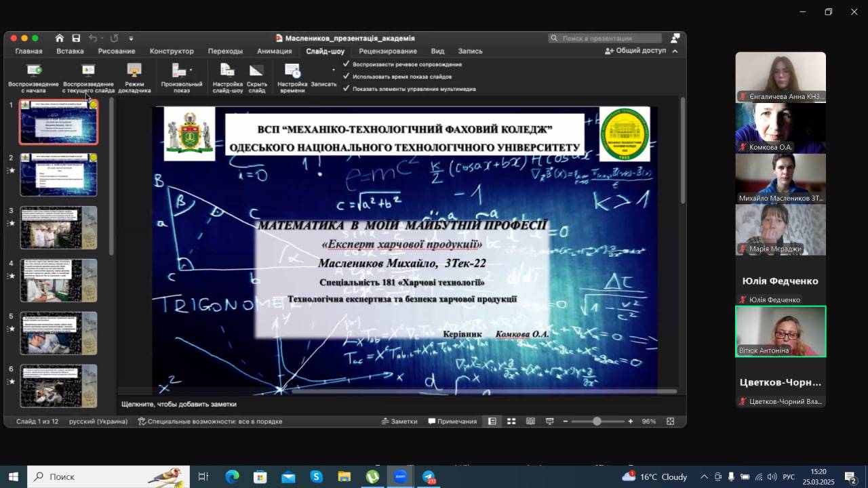Expand Записать (Record) dropdown arrow
The width and height of the screenshot is (868, 488).
[x=333, y=70]
